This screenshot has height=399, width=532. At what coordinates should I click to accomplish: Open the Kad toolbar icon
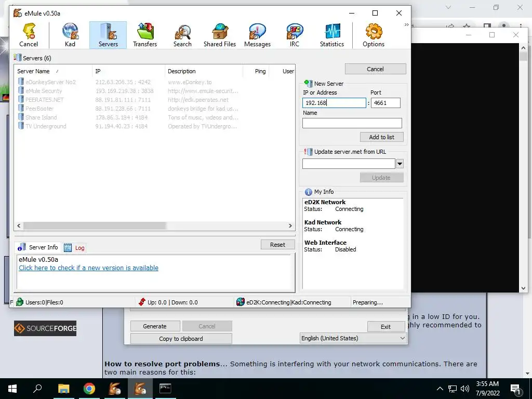[70, 35]
